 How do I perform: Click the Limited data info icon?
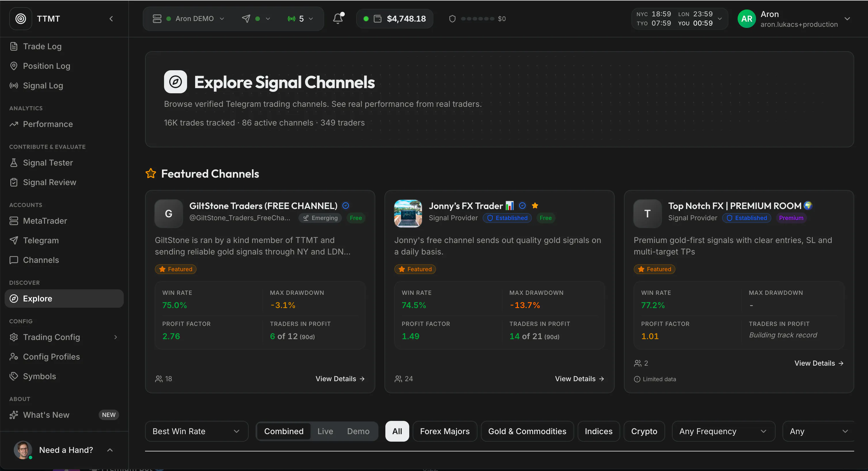637,379
